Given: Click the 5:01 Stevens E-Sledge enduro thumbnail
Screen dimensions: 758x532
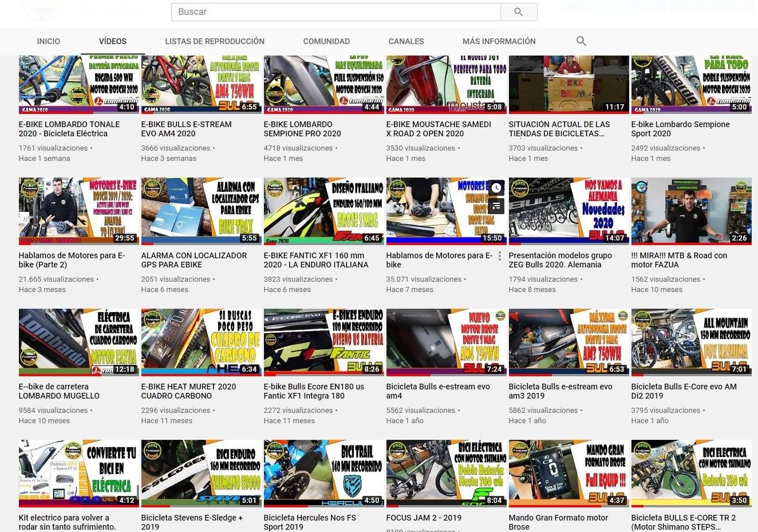Looking at the screenshot, I should coord(202,473).
